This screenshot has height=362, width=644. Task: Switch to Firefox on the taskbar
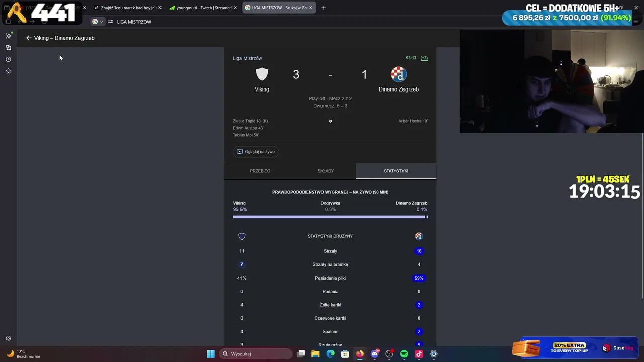coord(360,354)
